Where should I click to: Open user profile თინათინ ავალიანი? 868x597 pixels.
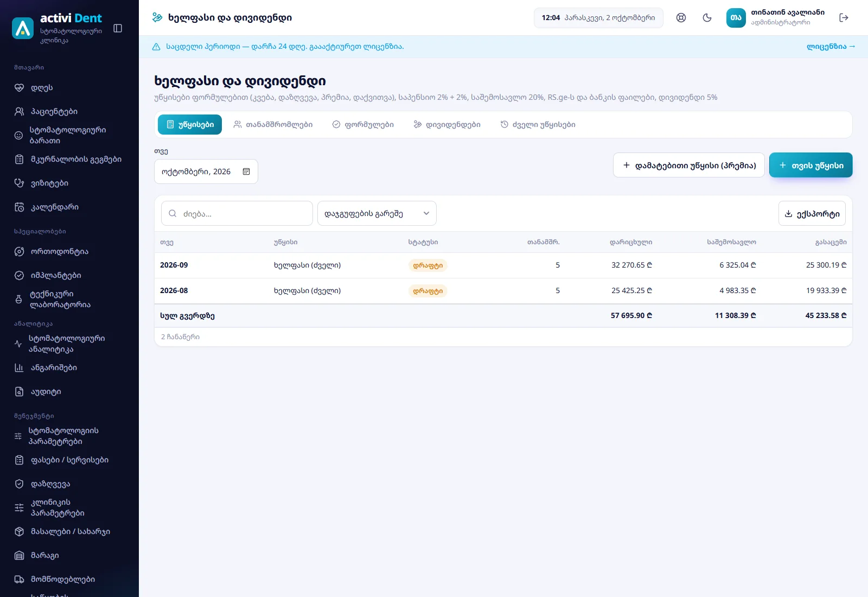click(776, 17)
